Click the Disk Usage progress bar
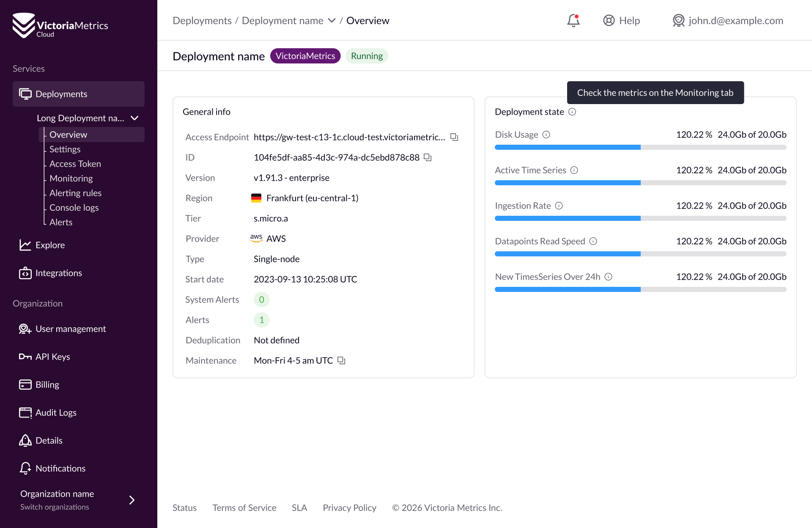This screenshot has height=528, width=812. click(x=640, y=147)
